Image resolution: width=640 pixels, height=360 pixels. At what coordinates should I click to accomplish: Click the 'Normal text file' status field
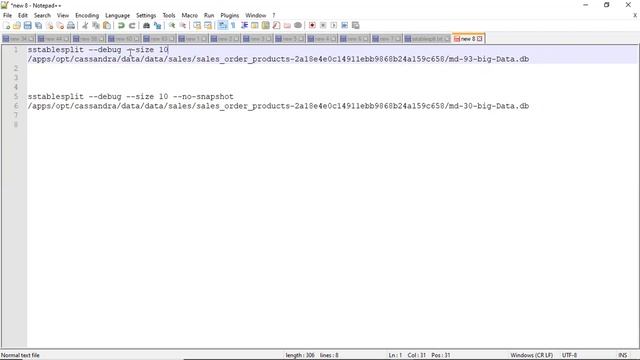(20, 355)
